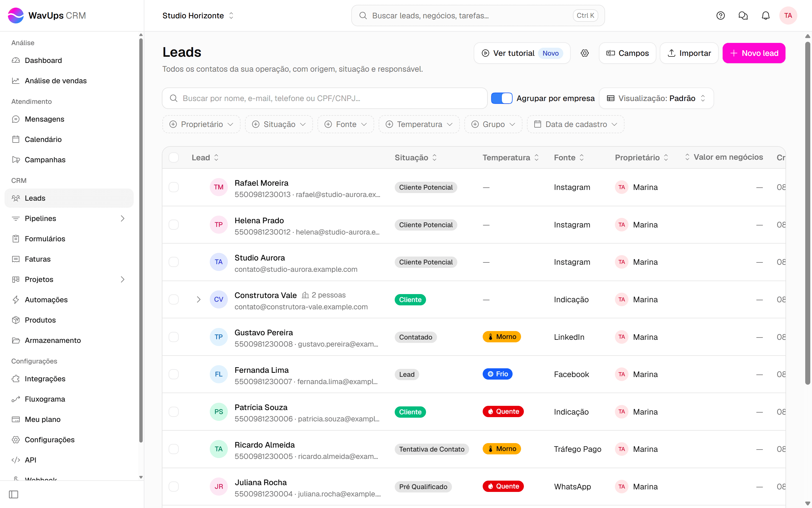812x508 pixels.
Task: Click company icon beside Construtora Vale
Action: 305,295
